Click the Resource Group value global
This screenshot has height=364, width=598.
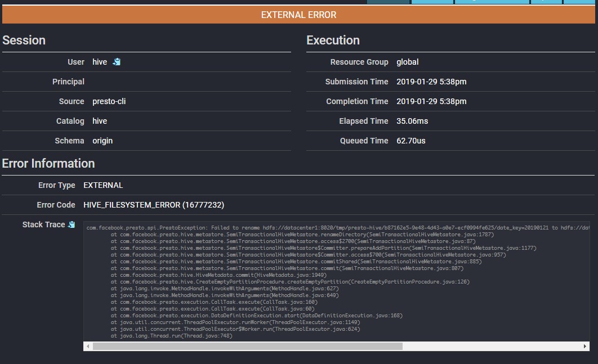407,62
